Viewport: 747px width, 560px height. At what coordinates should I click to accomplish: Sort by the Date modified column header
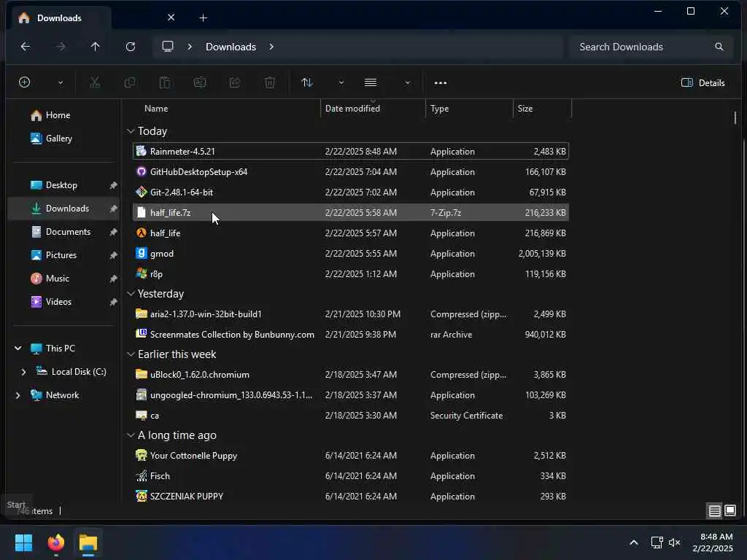(x=373, y=109)
